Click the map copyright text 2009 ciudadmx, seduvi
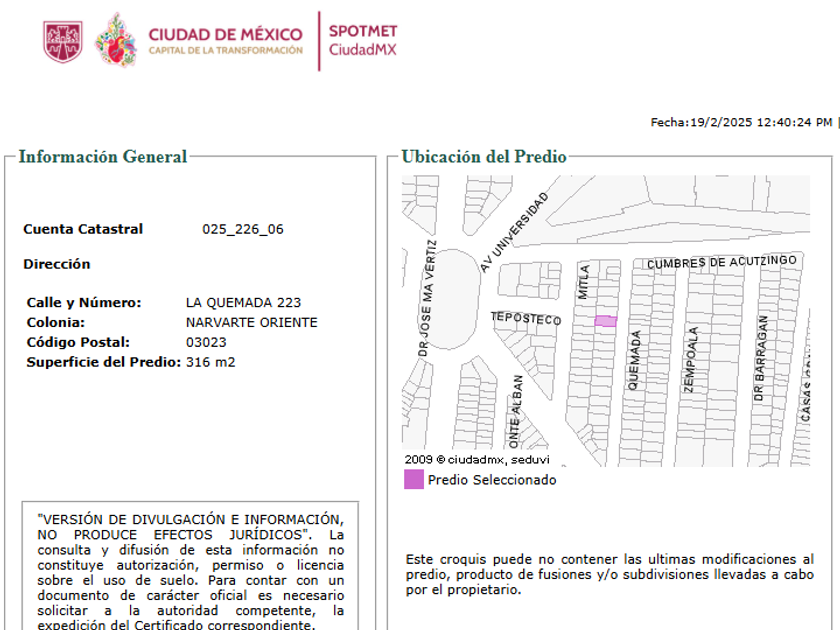This screenshot has width=840, height=630. [x=477, y=460]
